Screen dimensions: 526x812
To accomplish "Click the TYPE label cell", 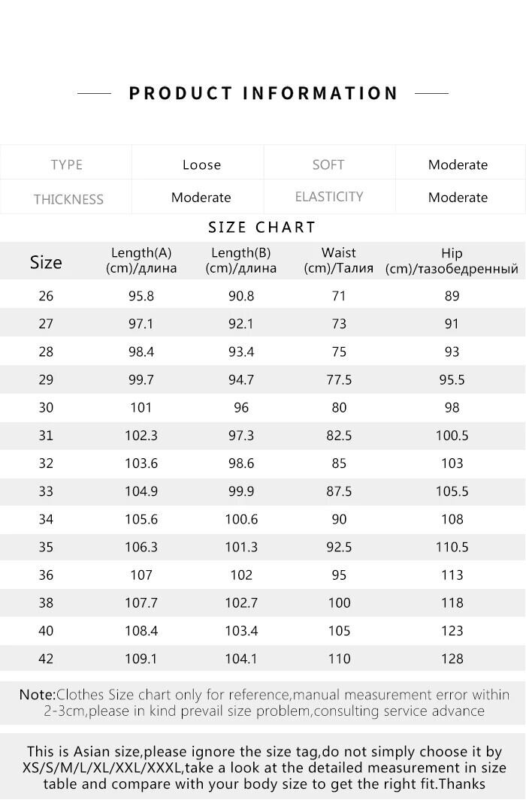I will click(66, 165).
